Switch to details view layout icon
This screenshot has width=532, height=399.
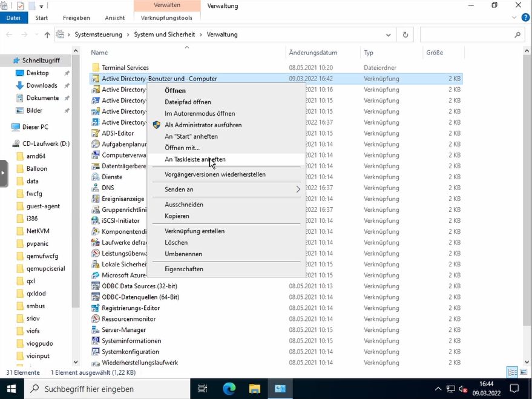point(512,372)
